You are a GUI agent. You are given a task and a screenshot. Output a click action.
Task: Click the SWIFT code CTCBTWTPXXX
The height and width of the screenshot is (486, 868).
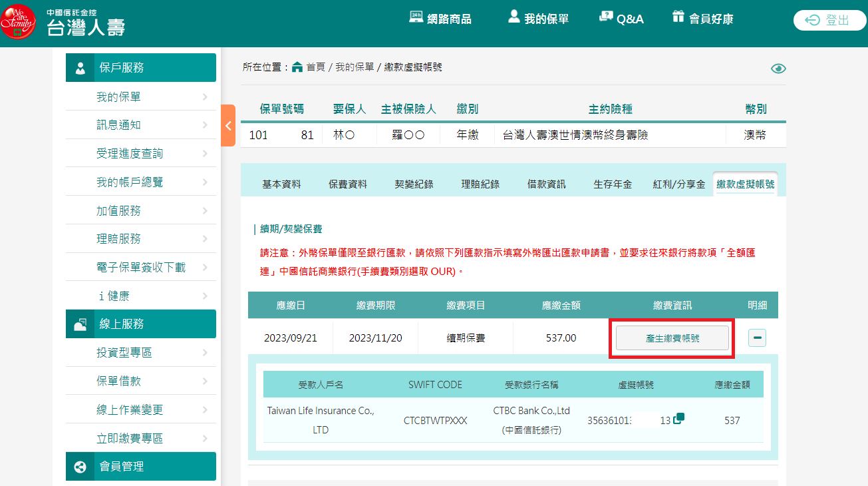pyautogui.click(x=436, y=421)
